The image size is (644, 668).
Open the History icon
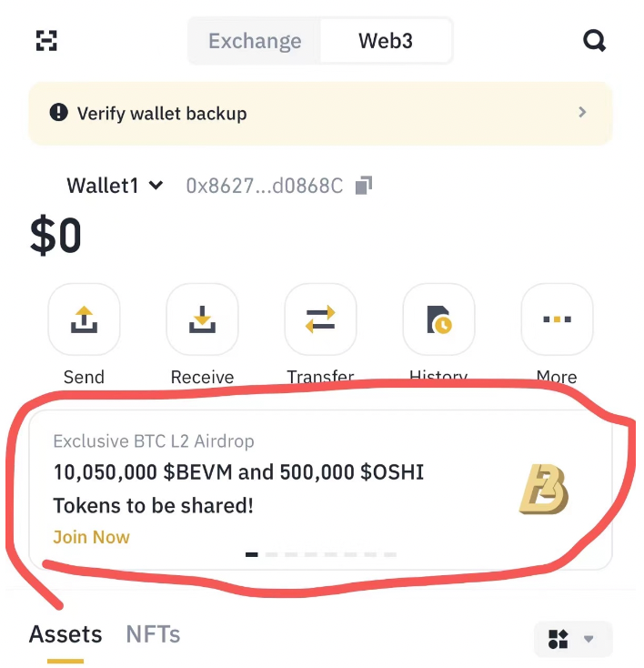[438, 319]
